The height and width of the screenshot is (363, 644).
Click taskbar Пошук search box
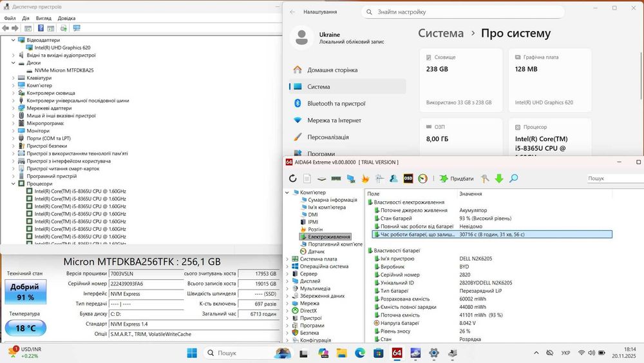[x=249, y=353]
